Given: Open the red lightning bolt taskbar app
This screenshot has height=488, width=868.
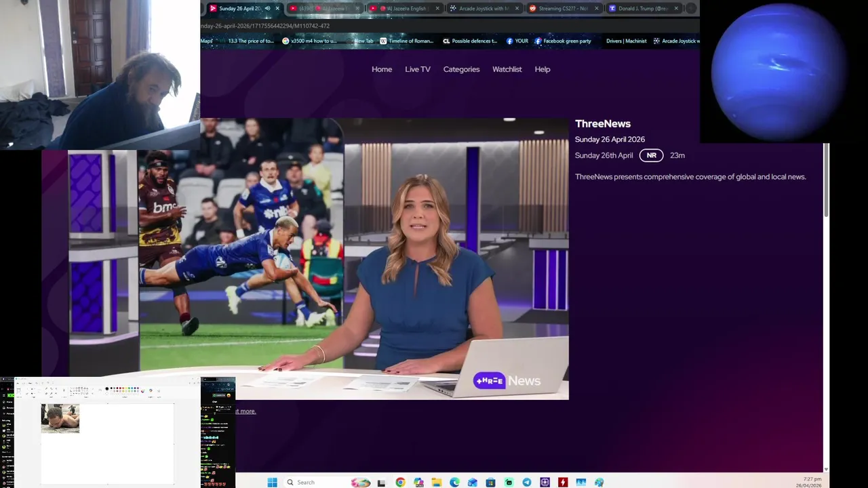Looking at the screenshot, I should point(563,483).
